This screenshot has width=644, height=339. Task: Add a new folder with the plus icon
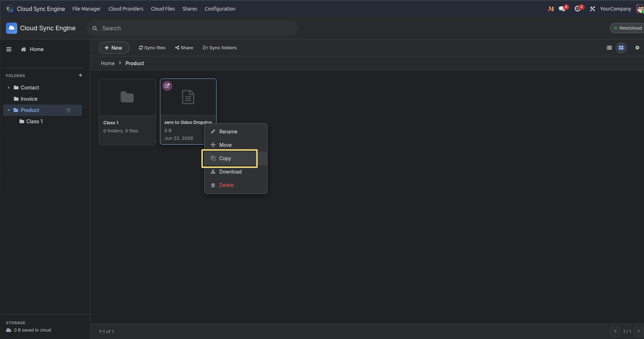click(80, 75)
